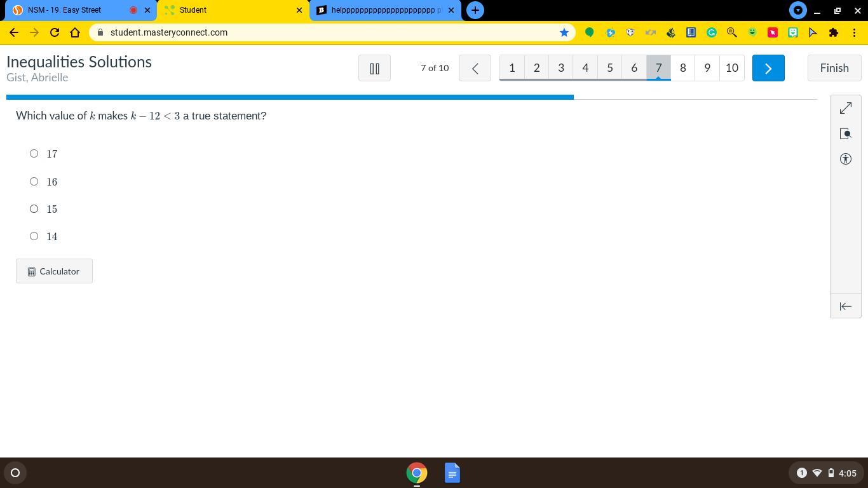Close the Student tab

[299, 10]
